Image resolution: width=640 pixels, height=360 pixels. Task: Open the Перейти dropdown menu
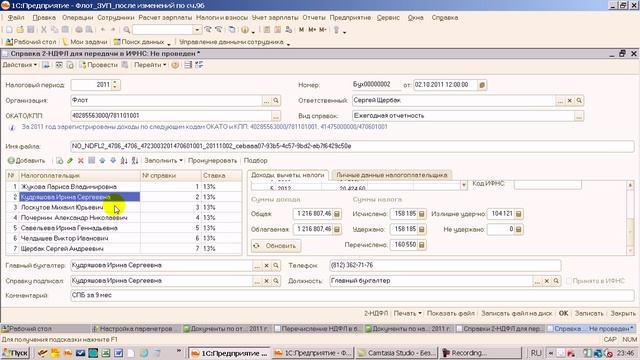(150, 65)
